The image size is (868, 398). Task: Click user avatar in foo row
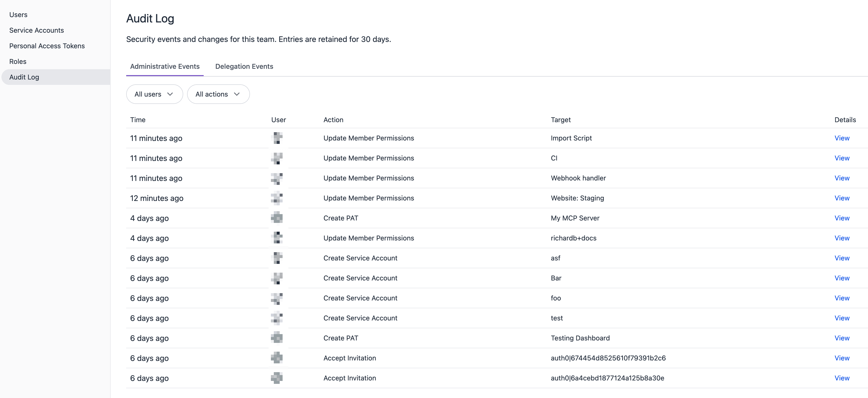click(277, 298)
